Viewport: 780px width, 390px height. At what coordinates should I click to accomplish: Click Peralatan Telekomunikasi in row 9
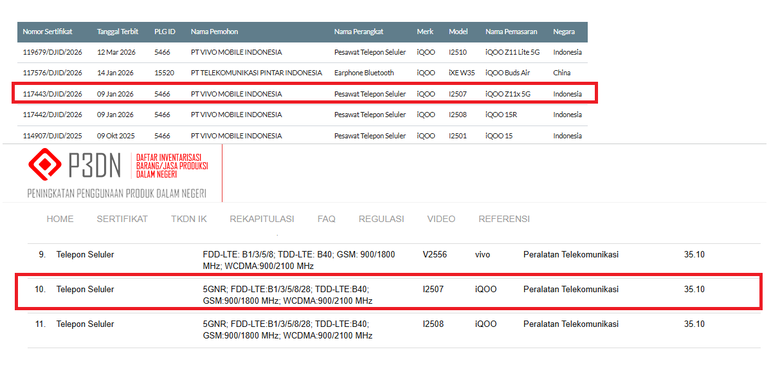[x=571, y=255]
